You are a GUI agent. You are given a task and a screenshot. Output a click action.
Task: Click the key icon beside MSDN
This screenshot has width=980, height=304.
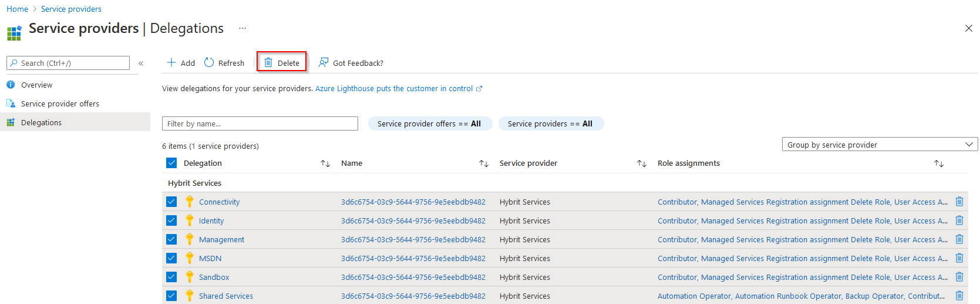190,258
